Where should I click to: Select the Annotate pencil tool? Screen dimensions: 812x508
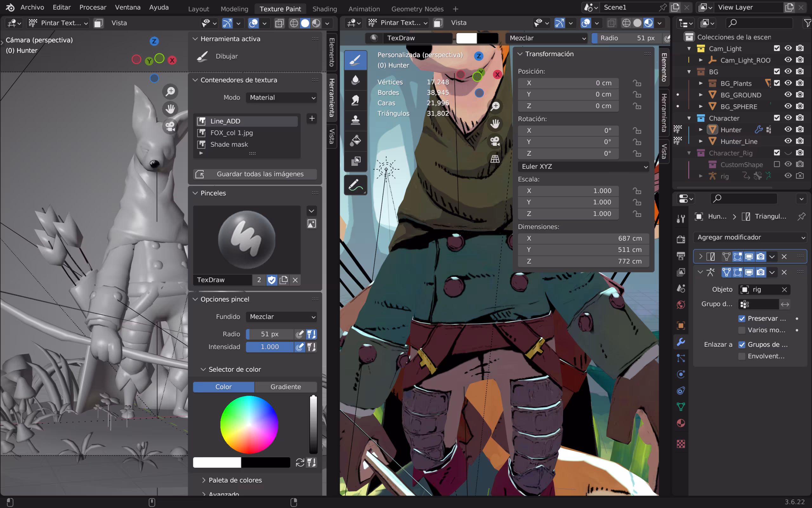click(x=355, y=185)
